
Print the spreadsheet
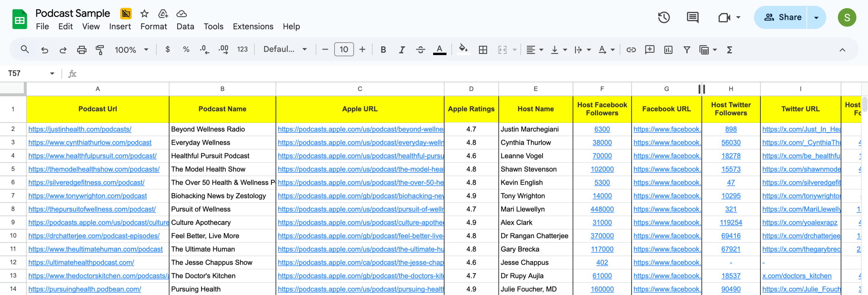click(82, 50)
